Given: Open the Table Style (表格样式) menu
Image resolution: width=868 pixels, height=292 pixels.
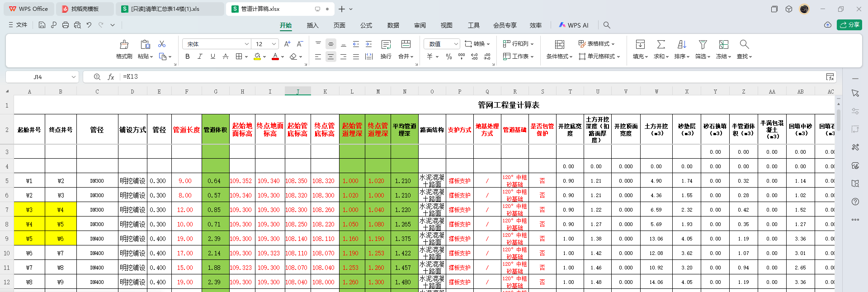Looking at the screenshot, I should tap(597, 44).
